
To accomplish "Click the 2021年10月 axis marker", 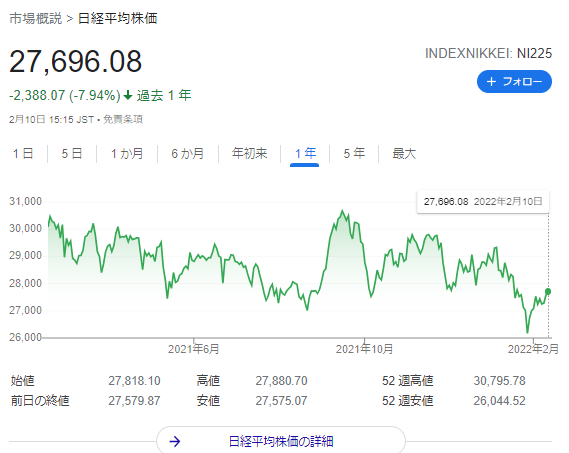I will [x=364, y=349].
